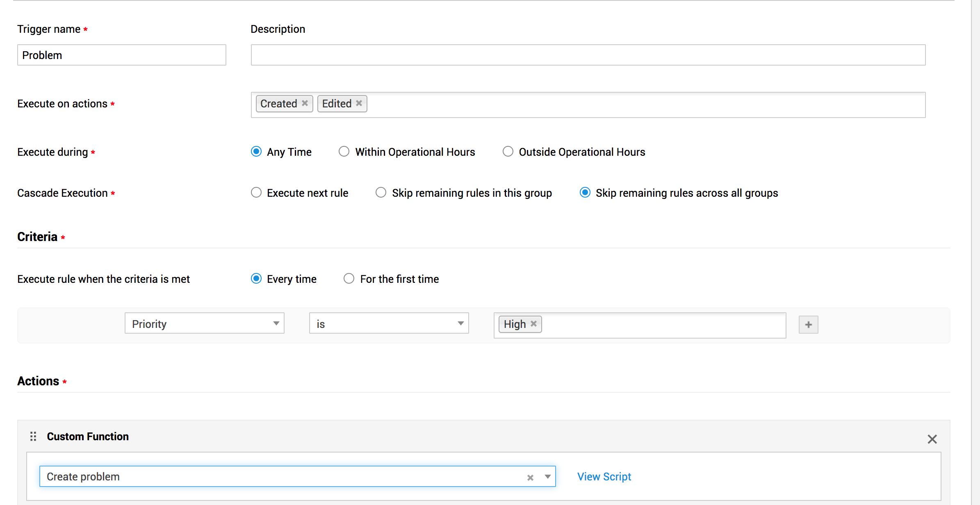980x505 pixels.
Task: Add a new criteria row with plus
Action: 808,325
